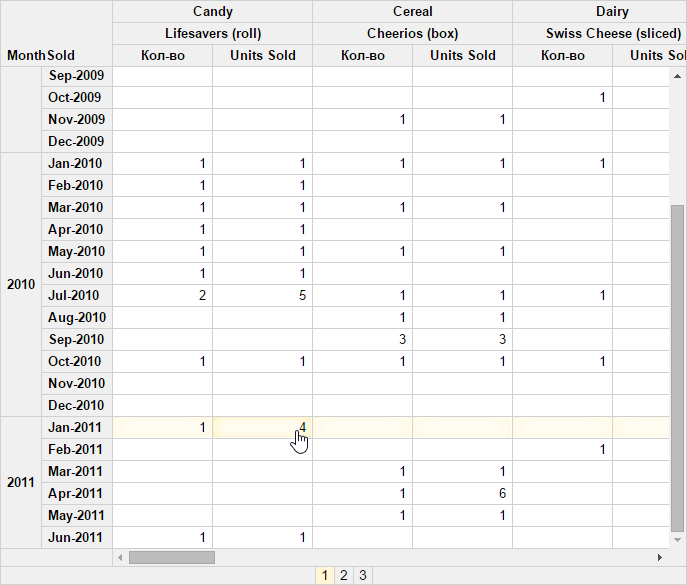Click the vertical scrollbar thumb
The width and height of the screenshot is (687, 585).
click(x=677, y=368)
